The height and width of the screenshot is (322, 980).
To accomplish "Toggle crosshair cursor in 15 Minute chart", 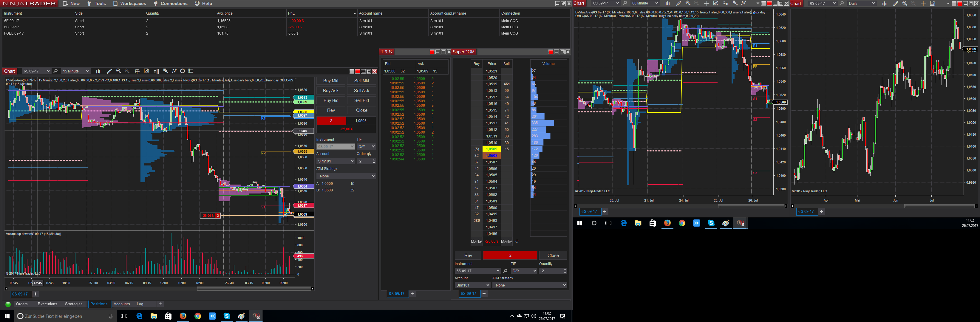I will point(137,71).
